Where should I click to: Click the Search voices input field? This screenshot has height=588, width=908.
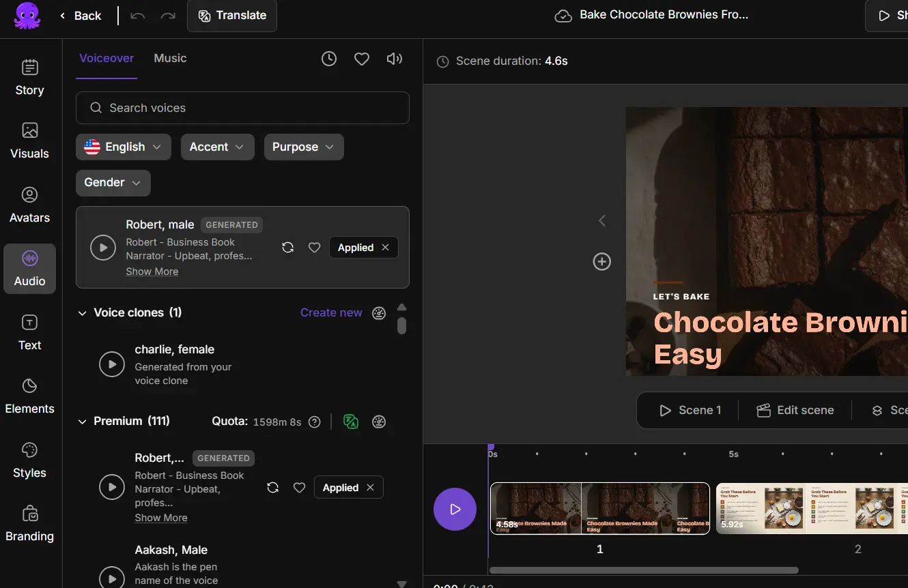tap(242, 108)
